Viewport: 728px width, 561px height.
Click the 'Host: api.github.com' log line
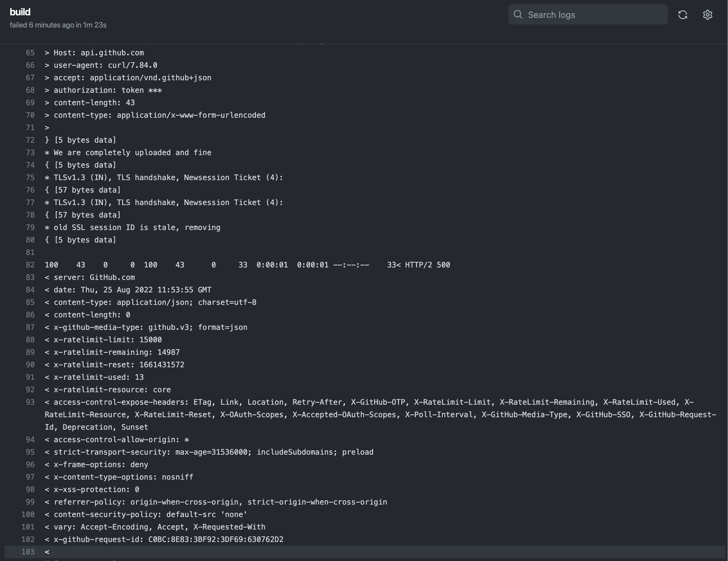94,53
